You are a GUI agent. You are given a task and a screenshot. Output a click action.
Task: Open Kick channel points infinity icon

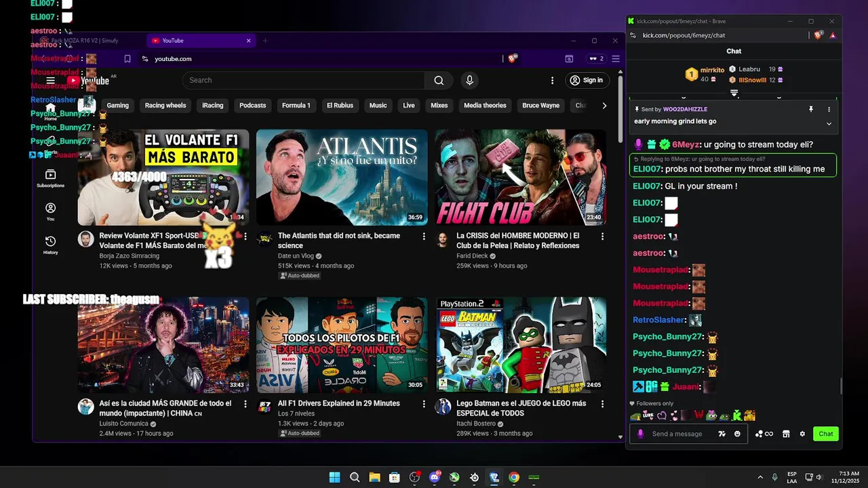(764, 434)
